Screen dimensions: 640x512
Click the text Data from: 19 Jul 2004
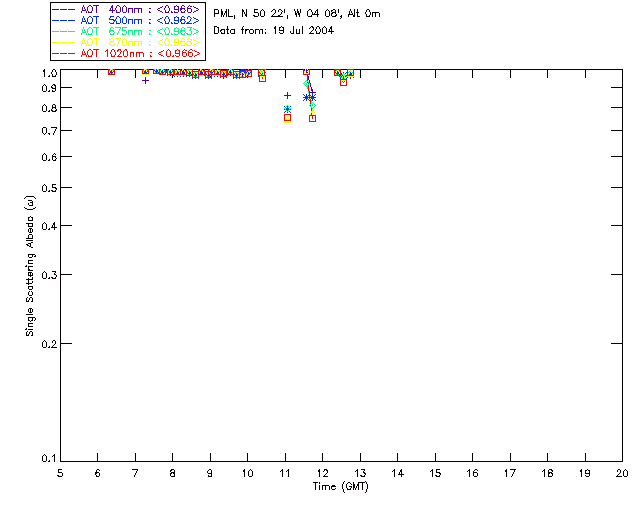point(273,31)
